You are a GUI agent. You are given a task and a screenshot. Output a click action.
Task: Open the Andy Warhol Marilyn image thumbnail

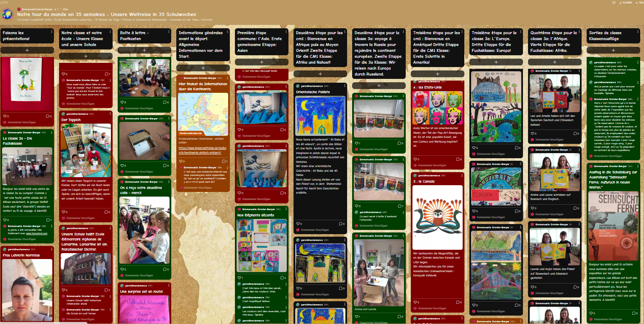[437, 108]
